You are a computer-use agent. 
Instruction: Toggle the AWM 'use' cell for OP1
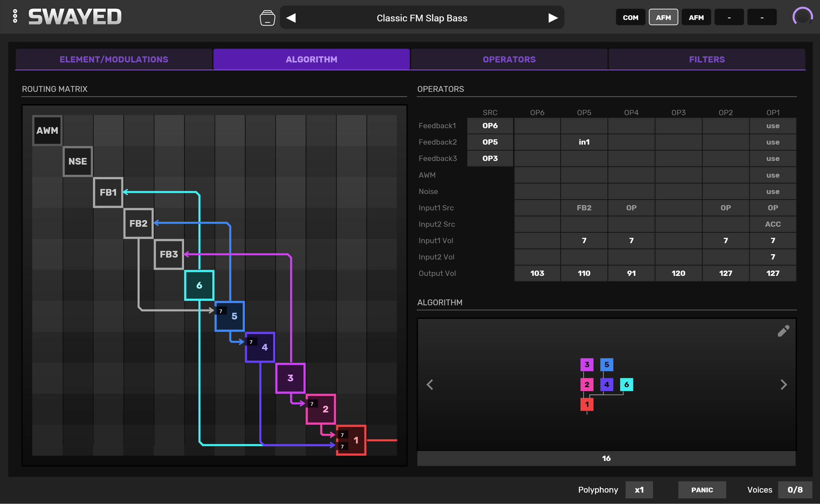(x=772, y=175)
